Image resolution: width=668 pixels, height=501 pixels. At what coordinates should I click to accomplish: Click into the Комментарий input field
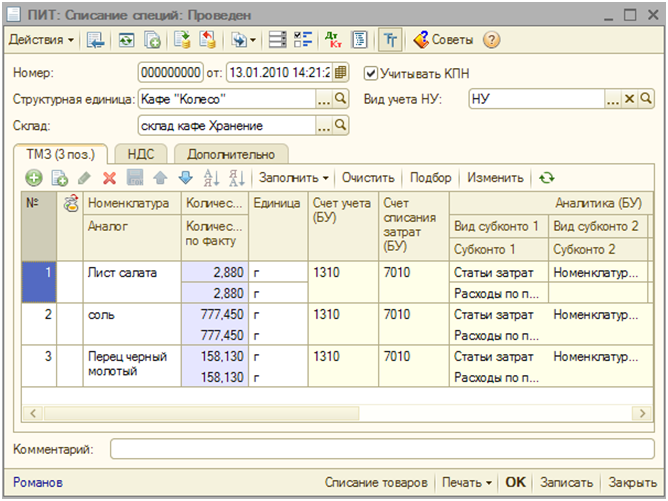[380, 450]
